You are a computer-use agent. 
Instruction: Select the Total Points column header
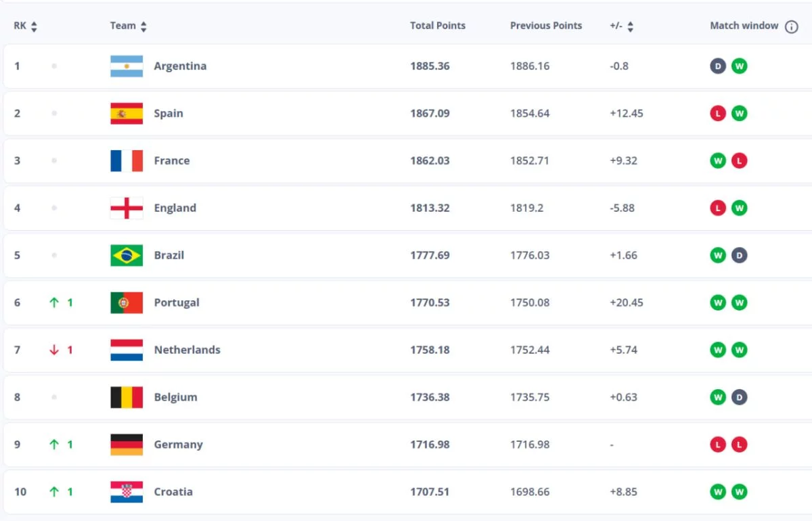(x=438, y=26)
